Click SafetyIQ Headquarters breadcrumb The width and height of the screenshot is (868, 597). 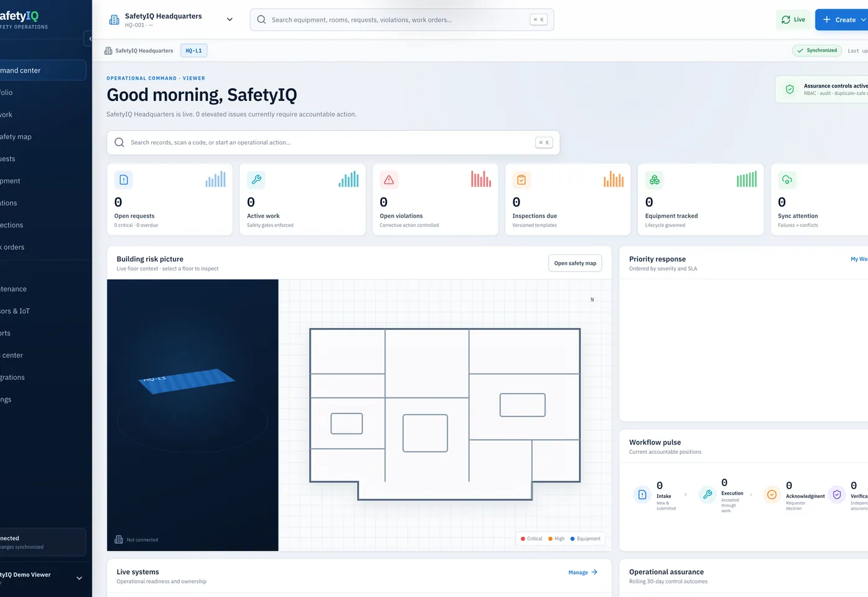[x=139, y=51]
